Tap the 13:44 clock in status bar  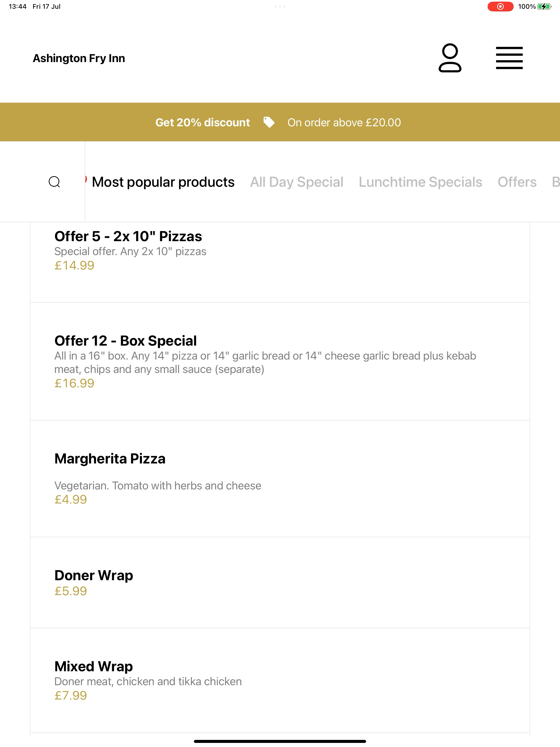(17, 6)
